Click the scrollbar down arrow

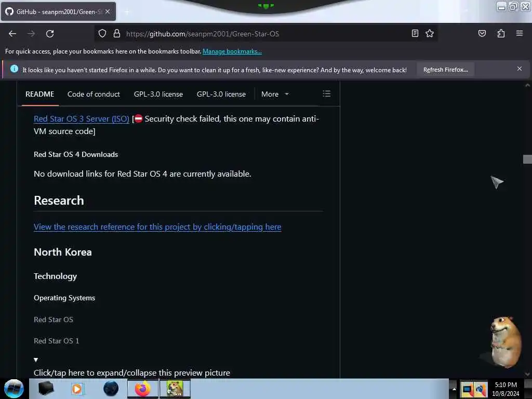coord(527,374)
